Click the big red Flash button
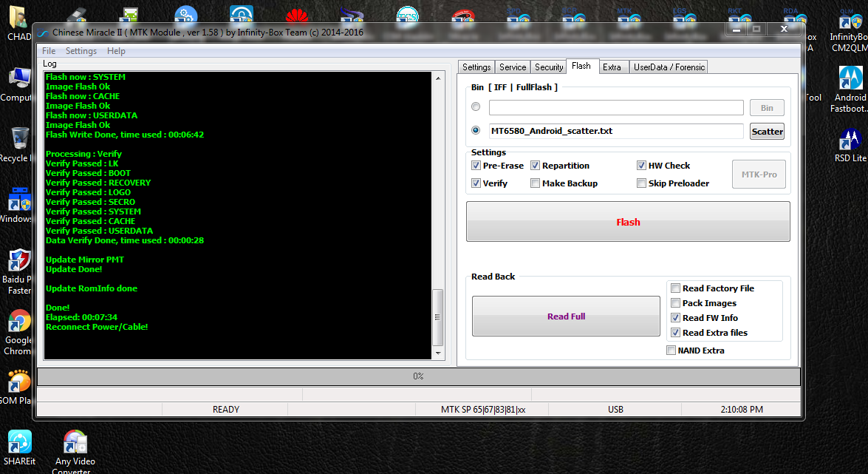This screenshot has width=868, height=474. (628, 222)
